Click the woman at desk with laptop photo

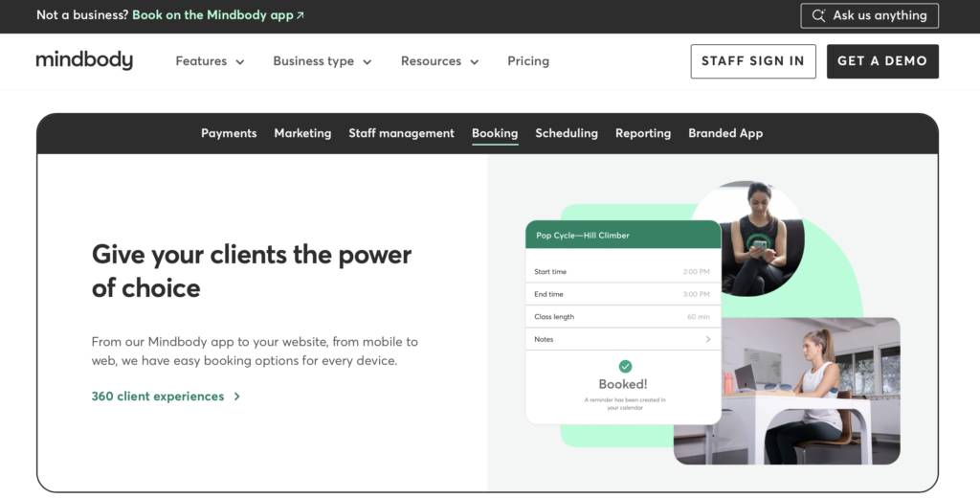(787, 391)
